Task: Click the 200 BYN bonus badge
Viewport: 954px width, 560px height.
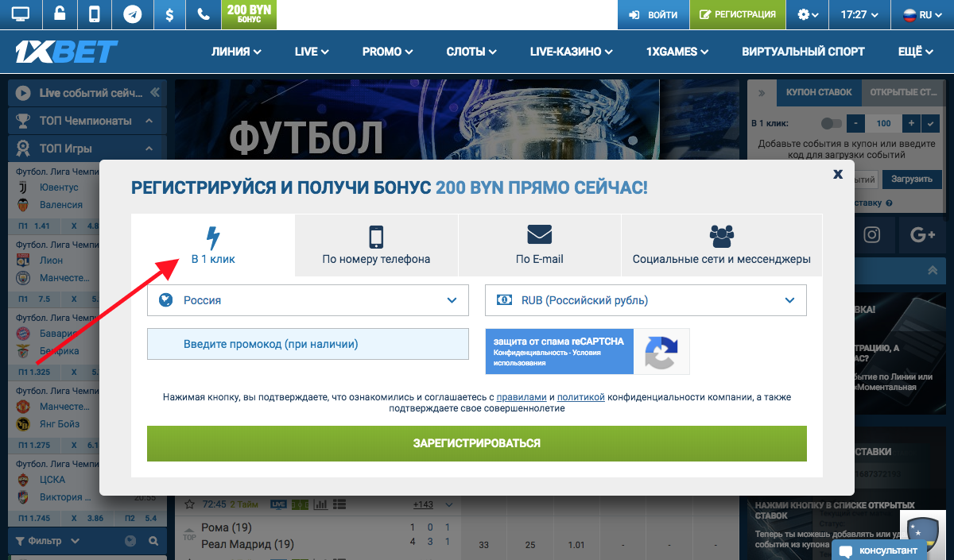Action: point(249,14)
